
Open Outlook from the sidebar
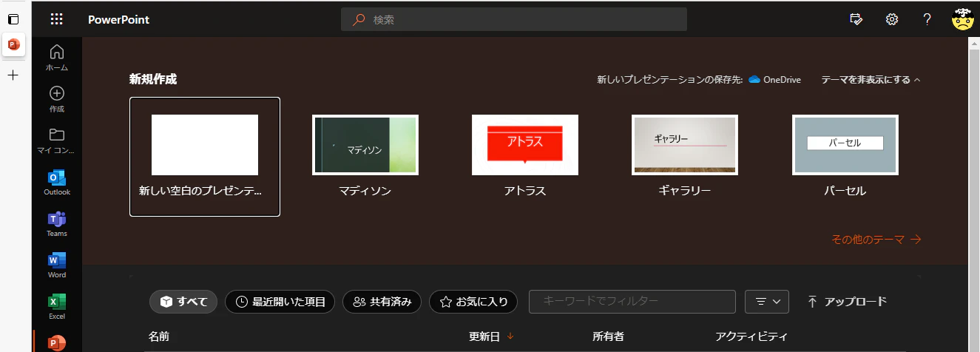tap(57, 177)
